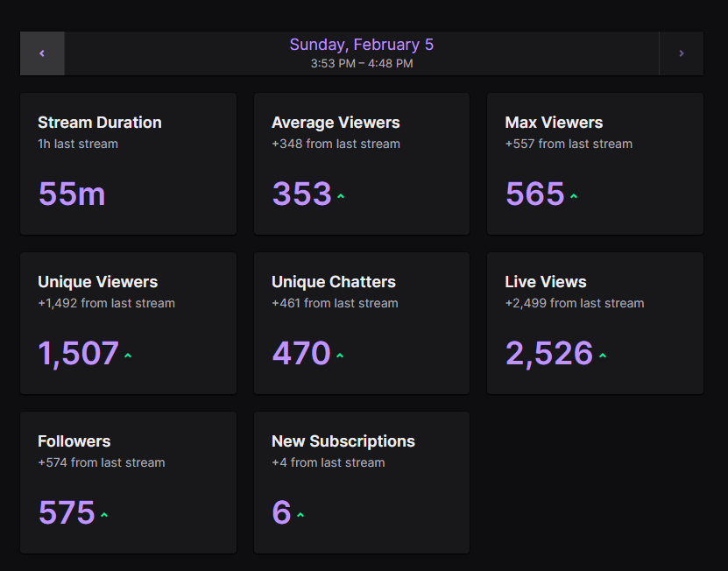Click the Sunday, February 5 date header
728x571 pixels.
point(362,45)
